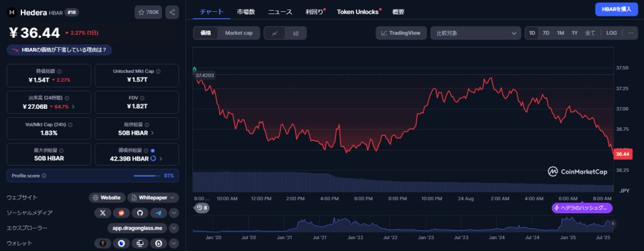Viewport: 644px width, 251px height.
Task: Expand more エクスプローラー links
Action: 174,228
